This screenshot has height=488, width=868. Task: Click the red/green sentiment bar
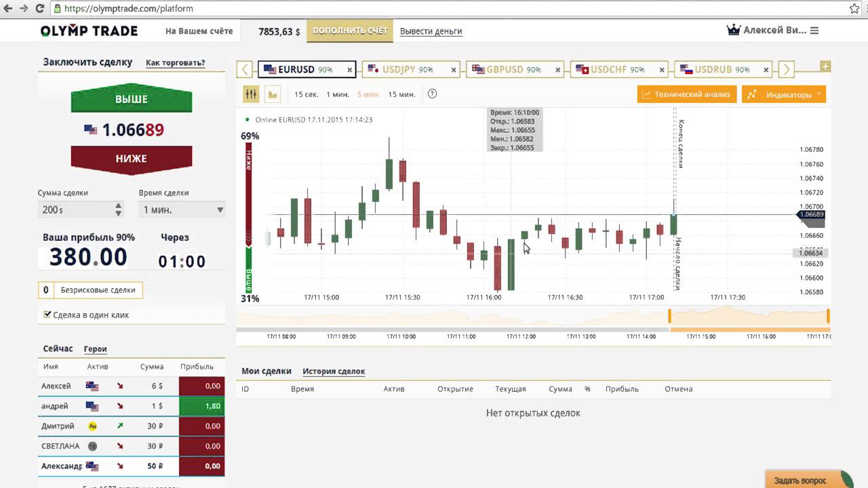pos(248,217)
